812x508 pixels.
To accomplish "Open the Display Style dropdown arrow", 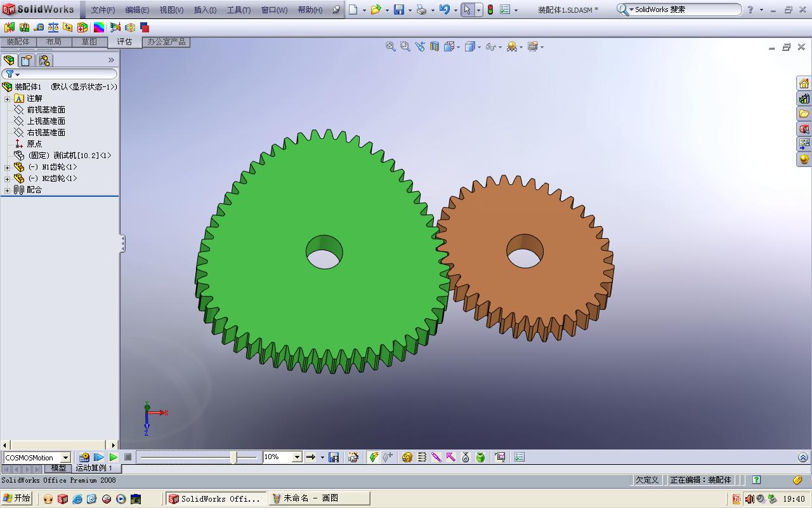I will click(479, 47).
